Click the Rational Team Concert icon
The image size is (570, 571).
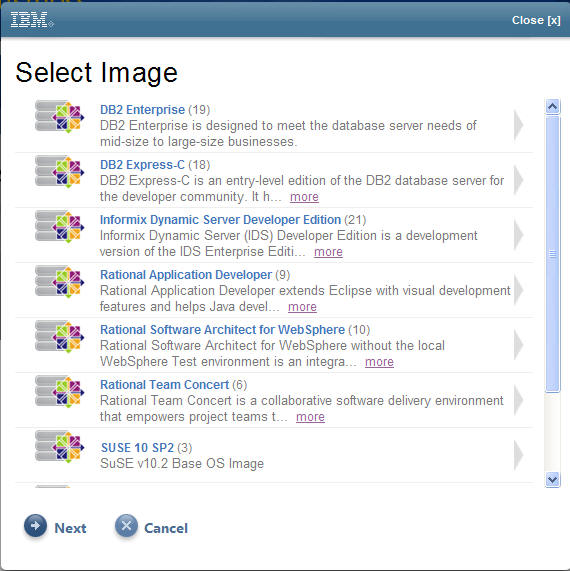pos(60,391)
